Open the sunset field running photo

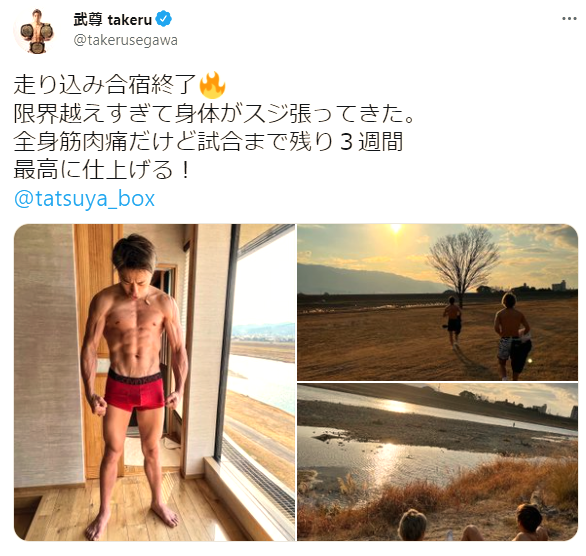click(x=438, y=302)
